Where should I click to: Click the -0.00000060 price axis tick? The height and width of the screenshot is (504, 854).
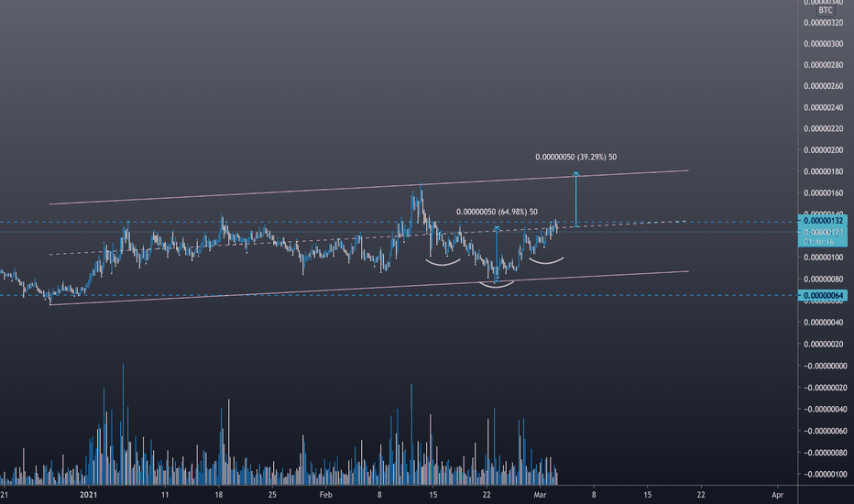(824, 431)
